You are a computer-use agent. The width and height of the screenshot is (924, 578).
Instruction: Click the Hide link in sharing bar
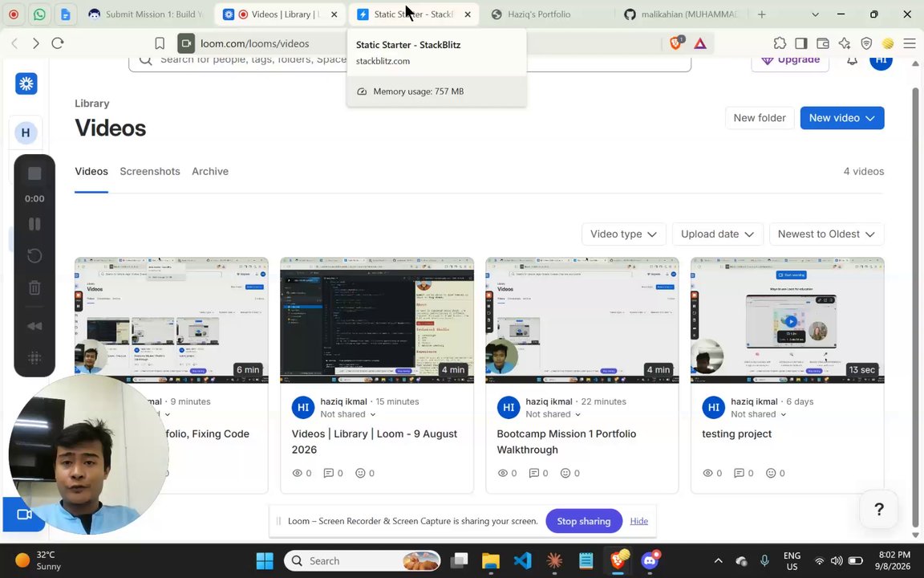point(638,521)
